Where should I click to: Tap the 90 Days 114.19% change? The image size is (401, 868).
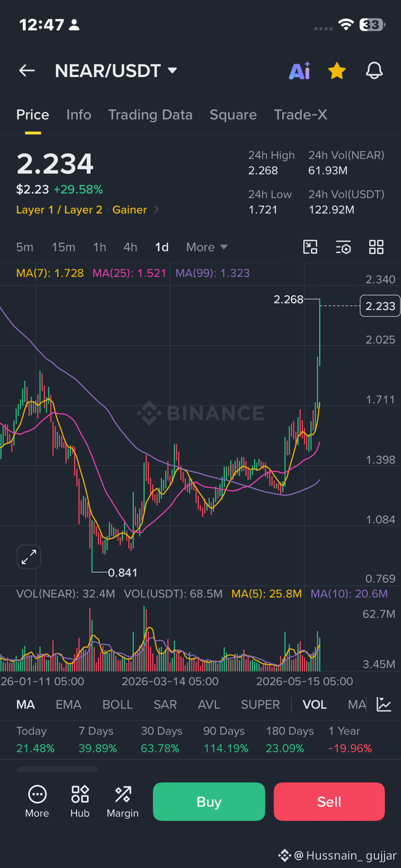226,740
